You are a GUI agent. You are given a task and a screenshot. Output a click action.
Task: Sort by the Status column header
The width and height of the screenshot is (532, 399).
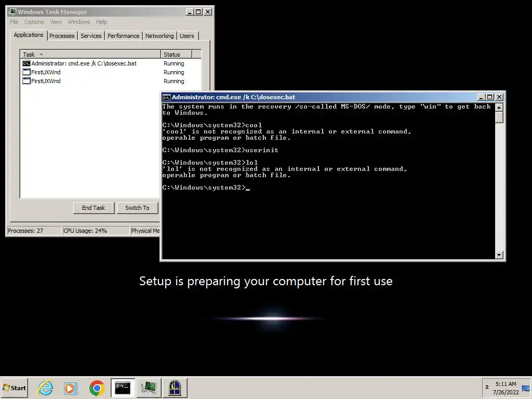177,54
